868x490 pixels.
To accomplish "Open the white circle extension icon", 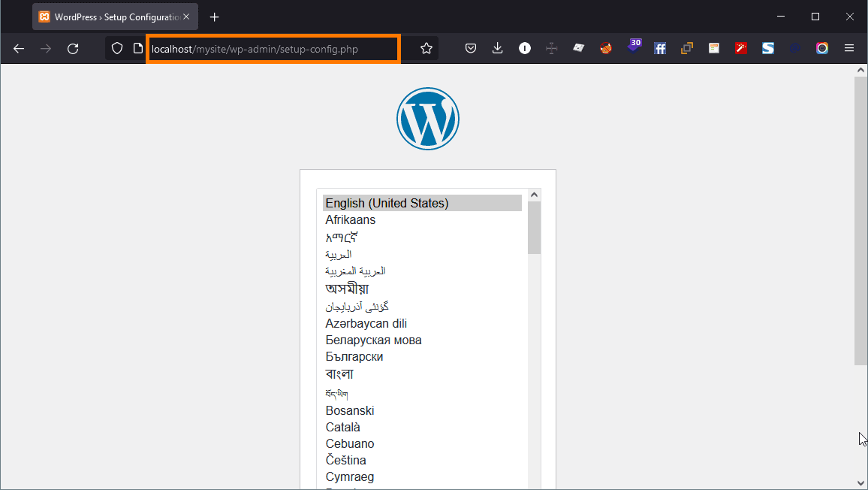I will pyautogui.click(x=524, y=49).
